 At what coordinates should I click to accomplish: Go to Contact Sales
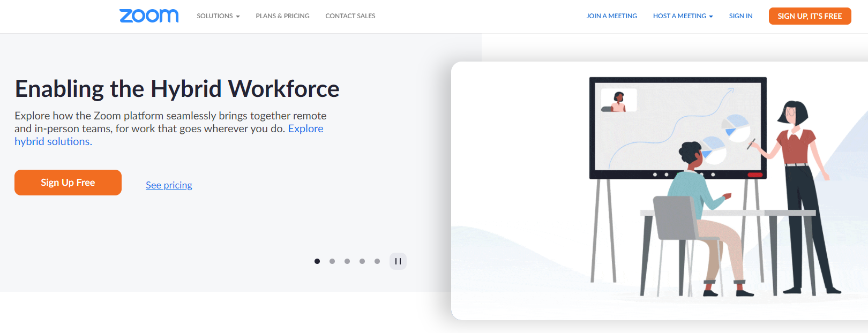coord(350,16)
